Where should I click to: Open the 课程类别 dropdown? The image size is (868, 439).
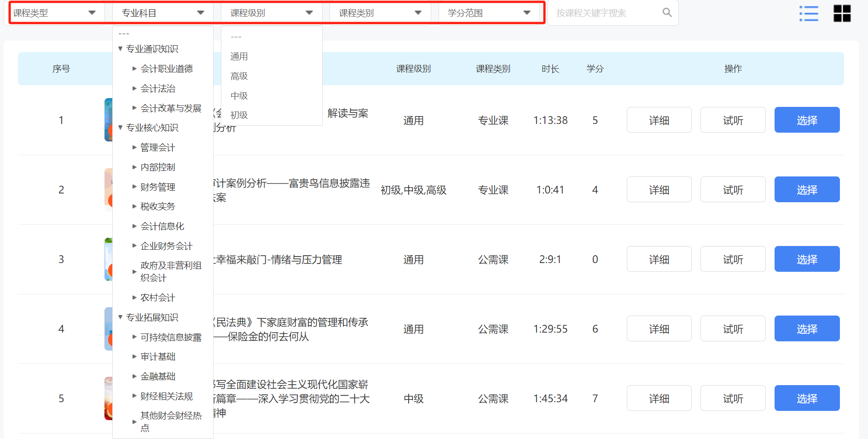(x=380, y=13)
